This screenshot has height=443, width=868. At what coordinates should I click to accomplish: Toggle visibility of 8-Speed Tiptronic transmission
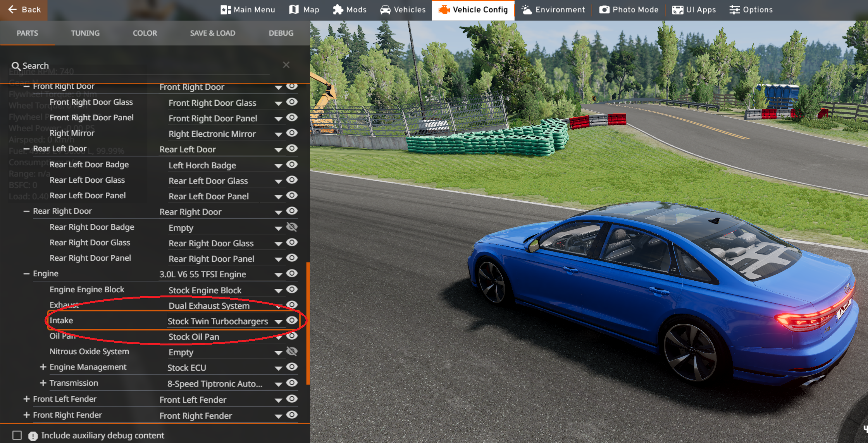pyautogui.click(x=292, y=383)
